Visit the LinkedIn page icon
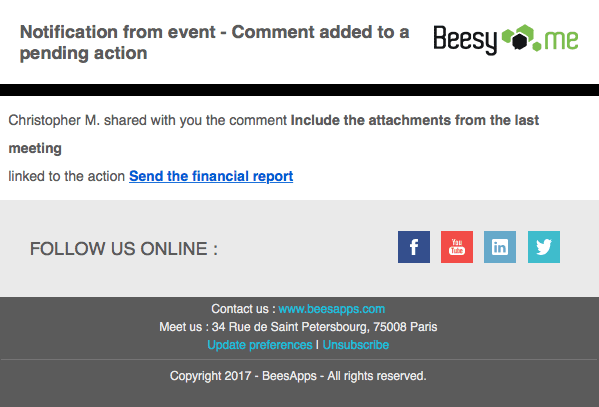Image resolution: width=599 pixels, height=407 pixels. (500, 247)
